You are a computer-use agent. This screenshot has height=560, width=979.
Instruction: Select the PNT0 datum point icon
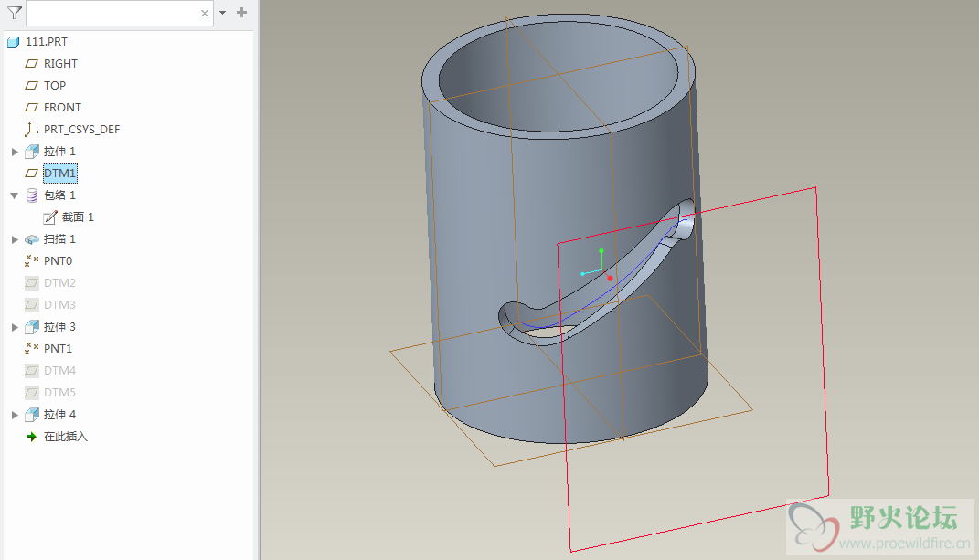32,261
